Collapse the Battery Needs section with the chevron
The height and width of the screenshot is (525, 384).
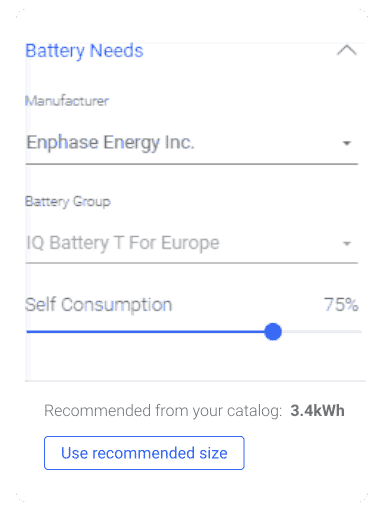pyautogui.click(x=347, y=51)
